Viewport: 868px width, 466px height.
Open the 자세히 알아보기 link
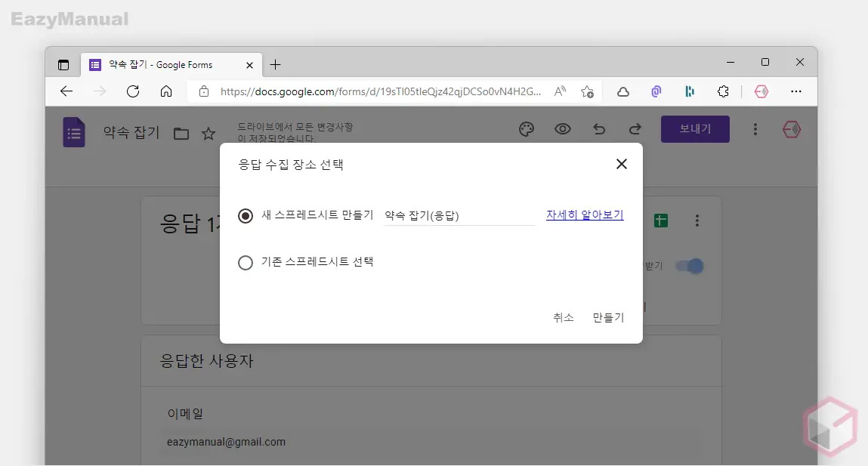[x=585, y=214]
